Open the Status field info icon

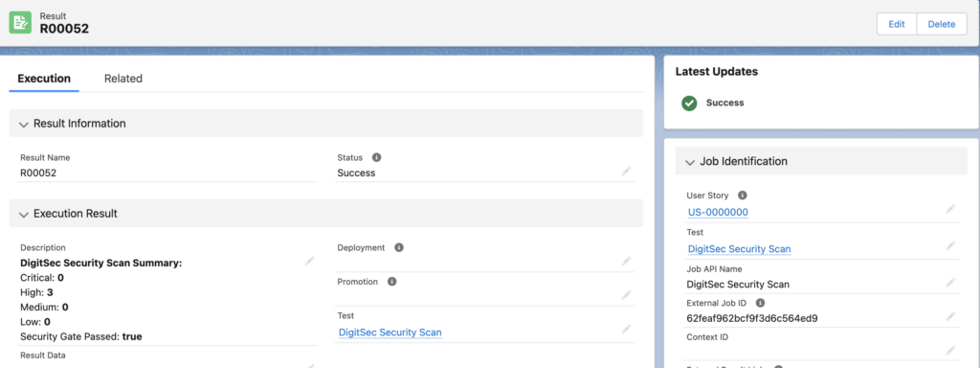point(377,158)
